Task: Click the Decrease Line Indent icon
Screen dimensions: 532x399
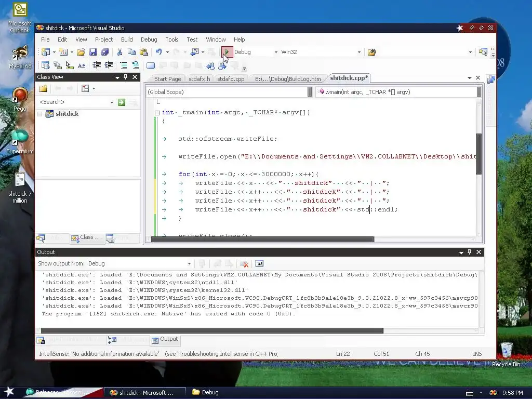Action: [x=97, y=65]
